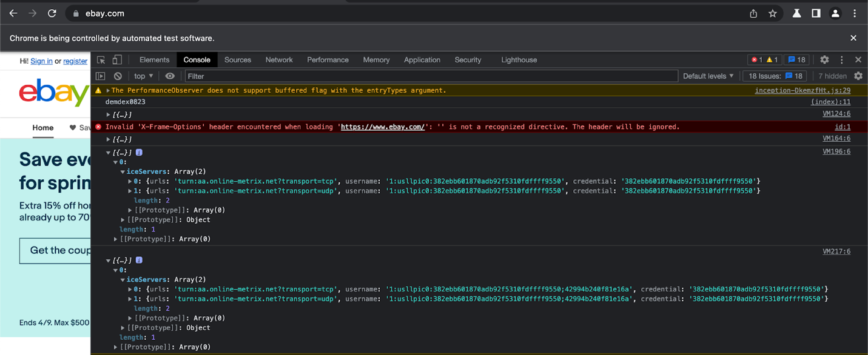Expand the [{…}] entry logged at VM124:6
Image resolution: width=868 pixels, height=355 pixels.
[x=109, y=115]
